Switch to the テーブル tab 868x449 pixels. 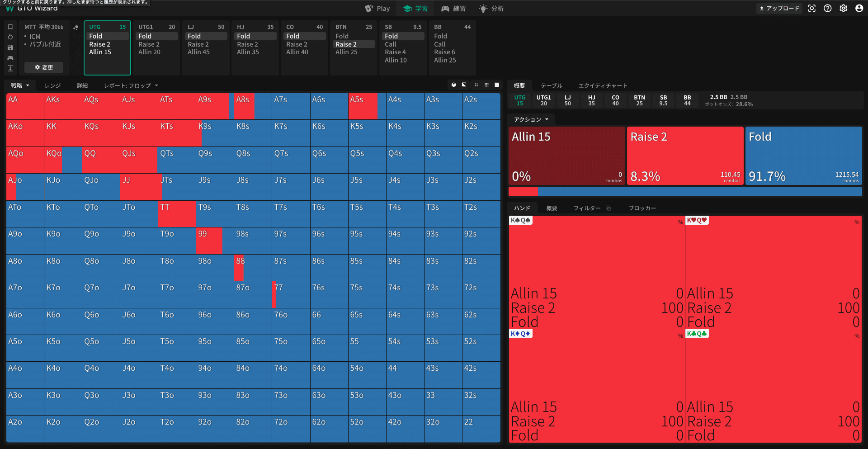[552, 85]
